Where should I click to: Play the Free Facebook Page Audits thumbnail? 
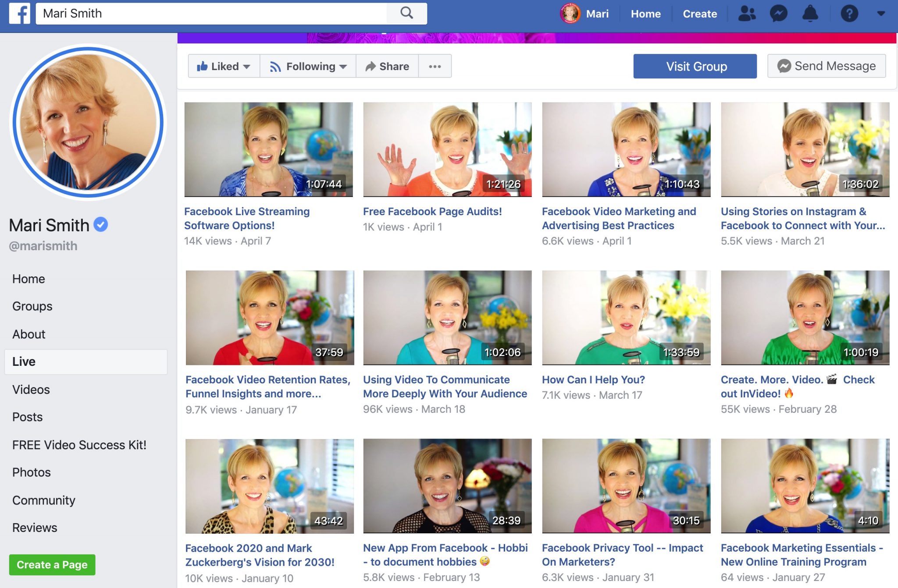coord(447,149)
